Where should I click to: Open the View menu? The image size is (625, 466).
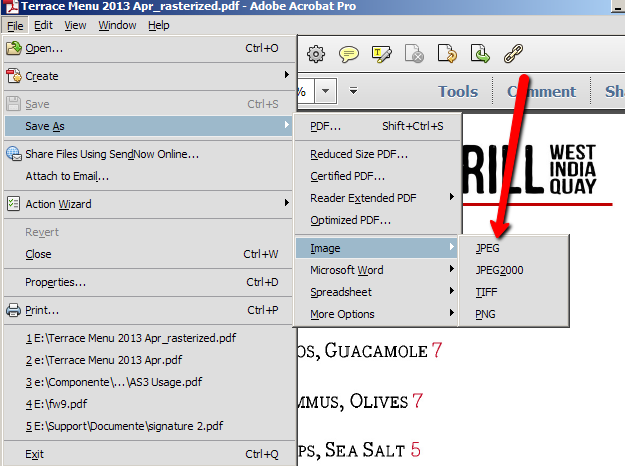click(75, 26)
